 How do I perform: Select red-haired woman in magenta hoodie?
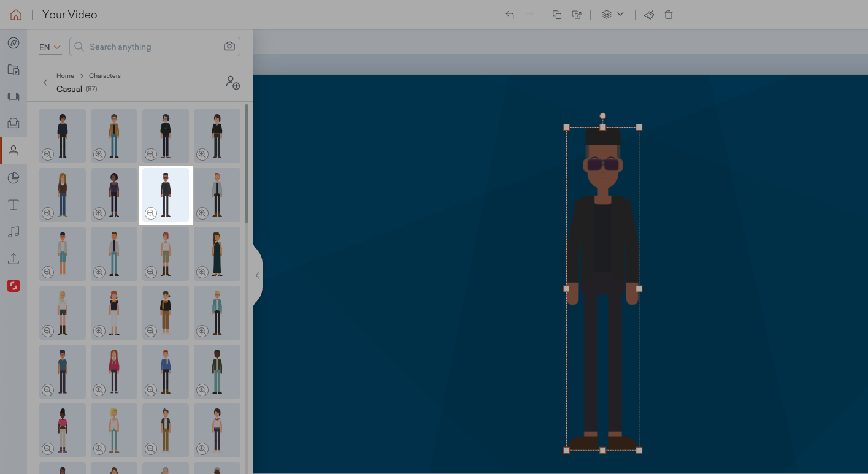[114, 372]
